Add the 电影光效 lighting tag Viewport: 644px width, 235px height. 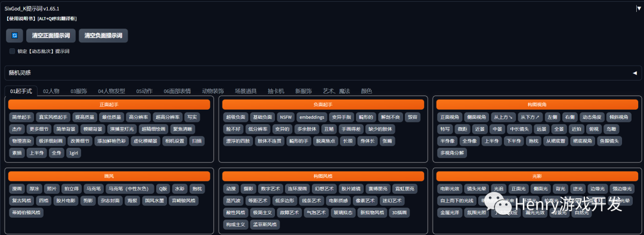pyautogui.click(x=450, y=188)
